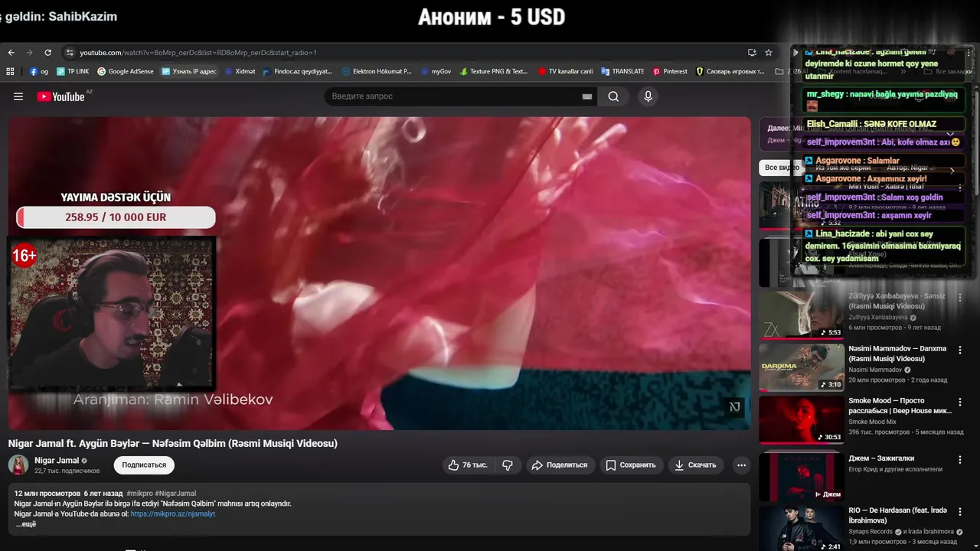Expand the description with '...ещё'
This screenshot has height=551, width=980.
click(26, 524)
